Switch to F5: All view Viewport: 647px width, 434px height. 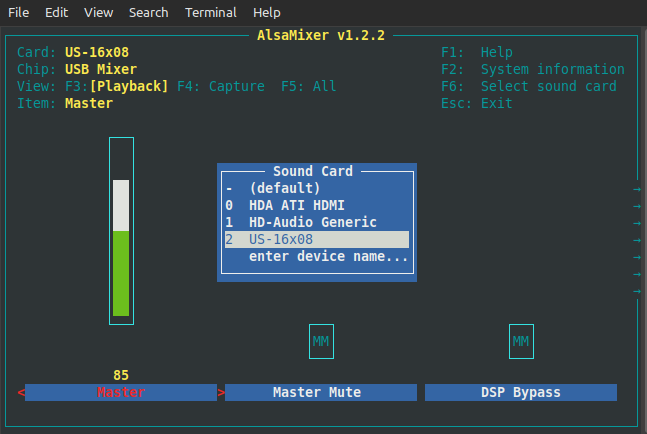309,86
